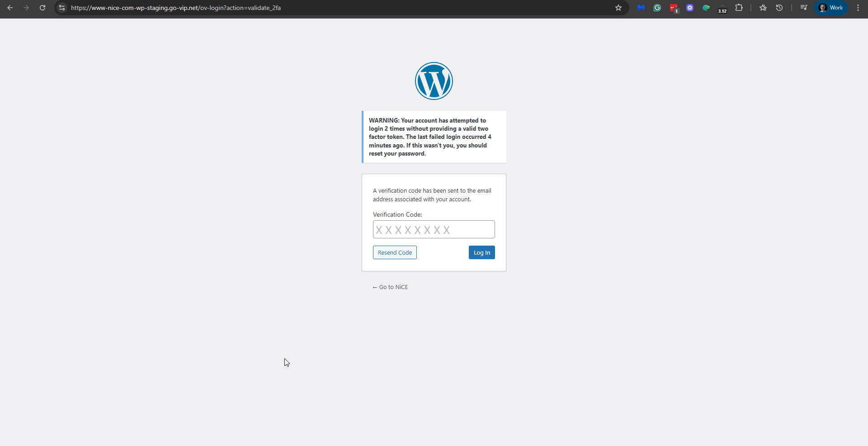The image size is (868, 446).
Task: Show the bookmarks list
Action: tap(763, 8)
